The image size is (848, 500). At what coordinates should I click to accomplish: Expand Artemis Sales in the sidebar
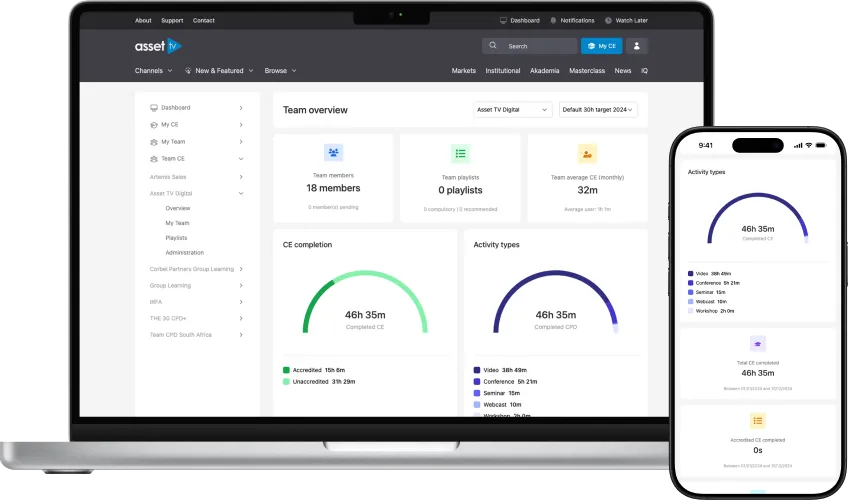click(241, 176)
